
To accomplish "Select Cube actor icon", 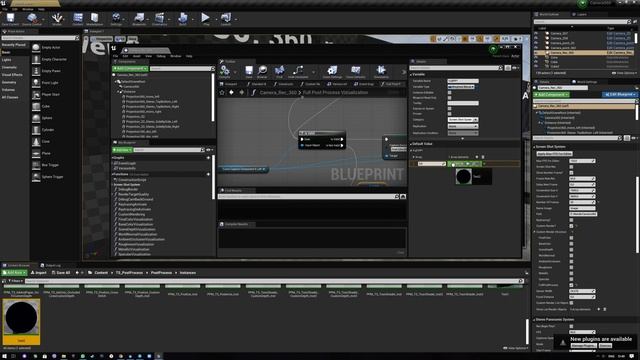I will [36, 106].
